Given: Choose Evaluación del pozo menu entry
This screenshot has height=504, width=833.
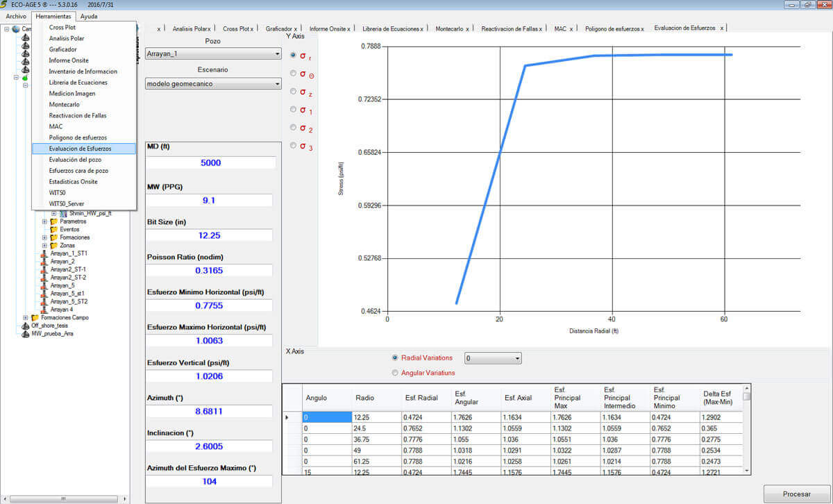Looking at the screenshot, I should 84,160.
